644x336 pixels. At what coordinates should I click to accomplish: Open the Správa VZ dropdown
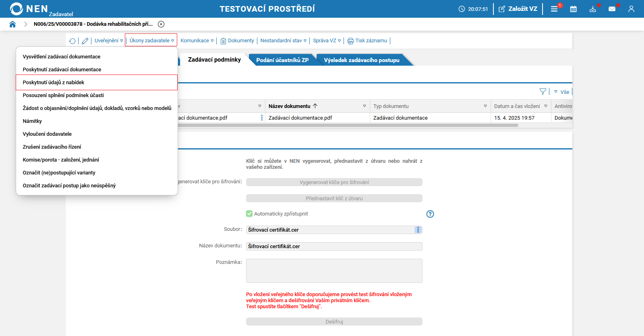click(327, 41)
